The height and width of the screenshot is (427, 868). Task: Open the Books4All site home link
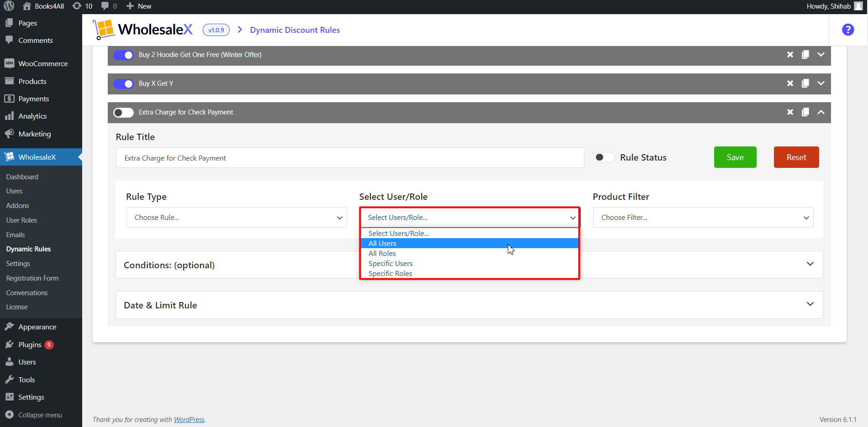(43, 6)
